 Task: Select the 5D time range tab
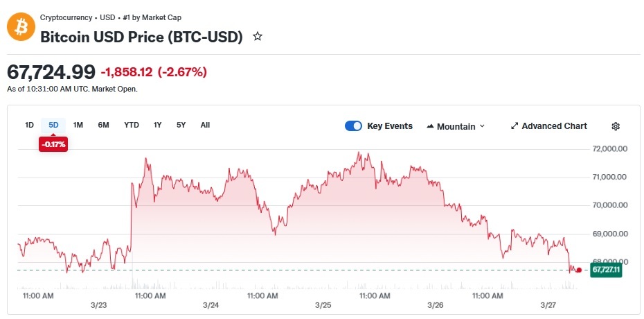pos(53,125)
